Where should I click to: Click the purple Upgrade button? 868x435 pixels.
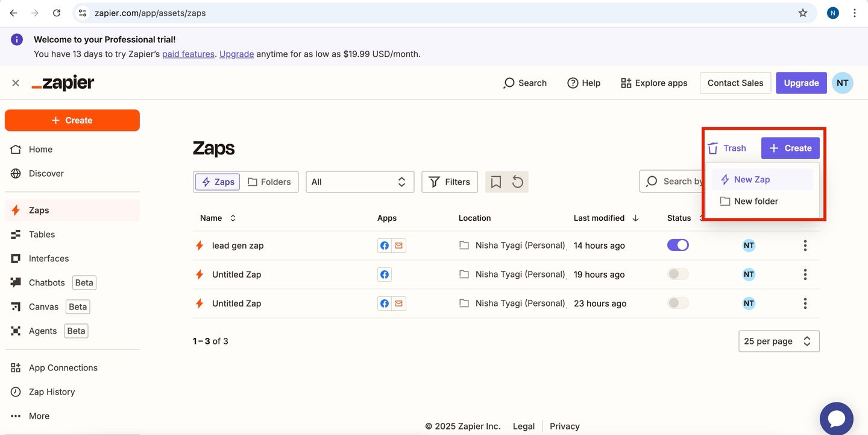801,83
